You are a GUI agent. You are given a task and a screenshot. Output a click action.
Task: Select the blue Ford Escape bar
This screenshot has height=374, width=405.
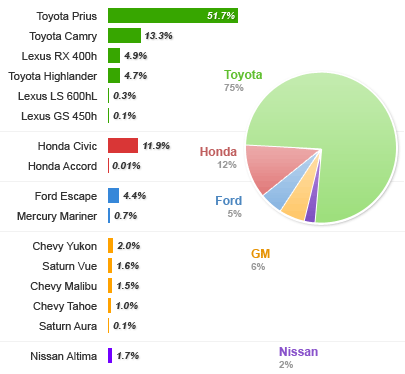tap(113, 196)
